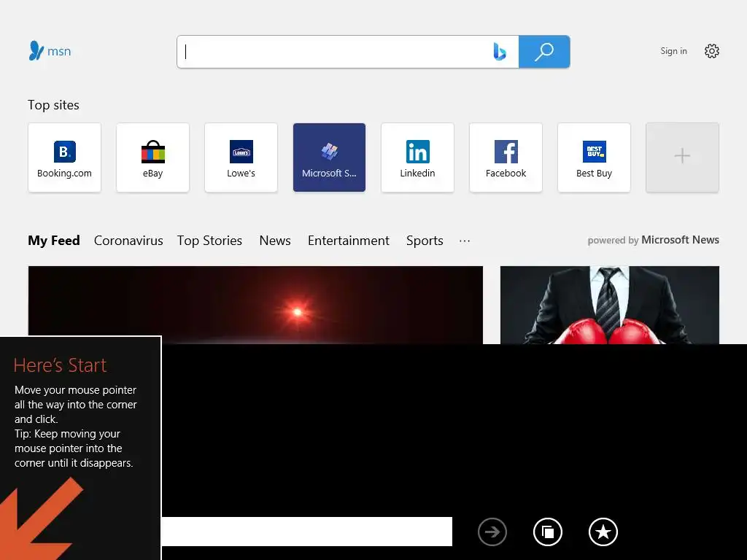Switch to the Sports tab
The image size is (747, 560).
[425, 241]
